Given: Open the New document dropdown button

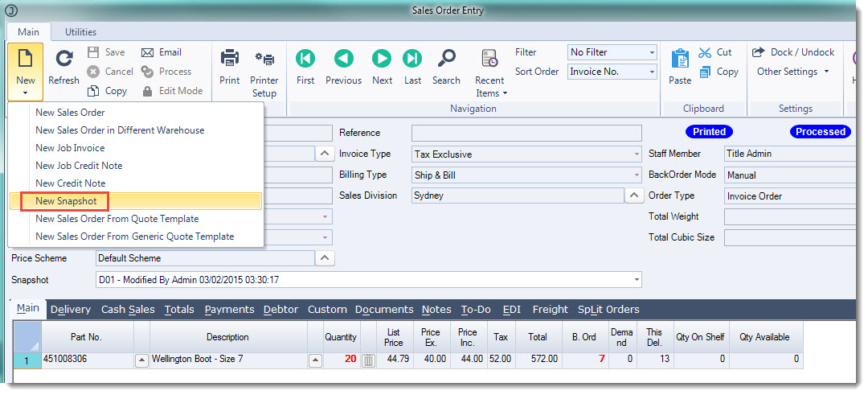Looking at the screenshot, I should [26, 71].
